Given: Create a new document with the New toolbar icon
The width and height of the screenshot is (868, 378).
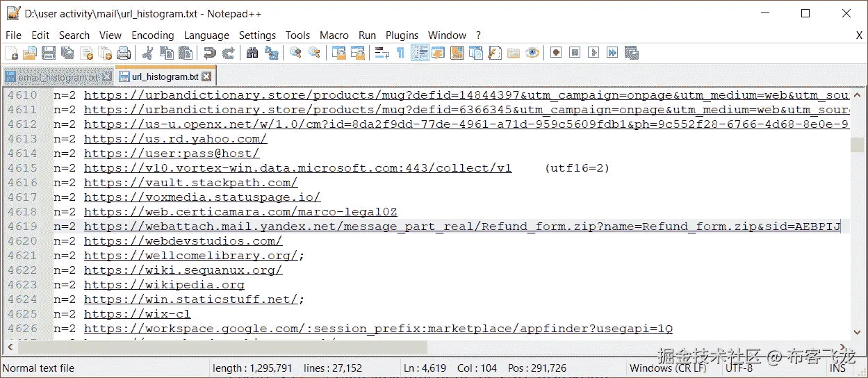Looking at the screenshot, I should tap(11, 53).
